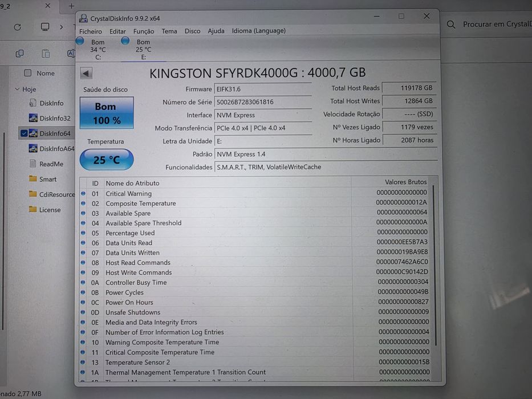The height and width of the screenshot is (399, 532).
Task: Select Critical Composite Temperature Time row
Action: 255,352
